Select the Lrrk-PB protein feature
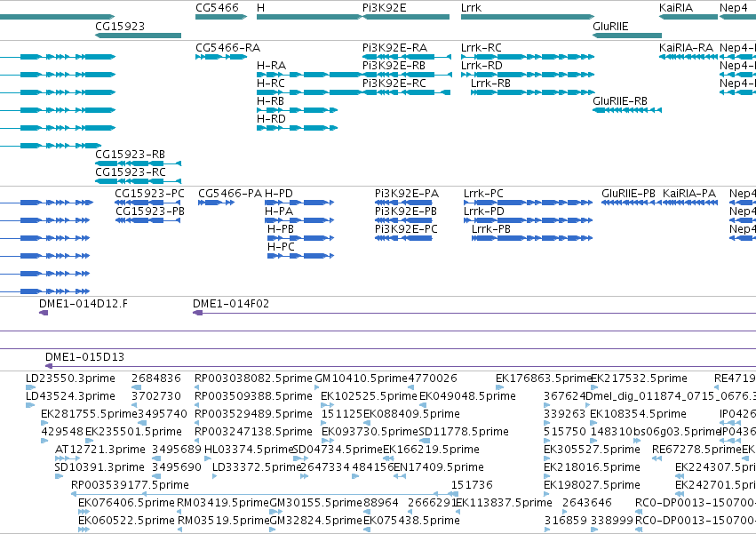The width and height of the screenshot is (756, 534). pyautogui.click(x=532, y=238)
